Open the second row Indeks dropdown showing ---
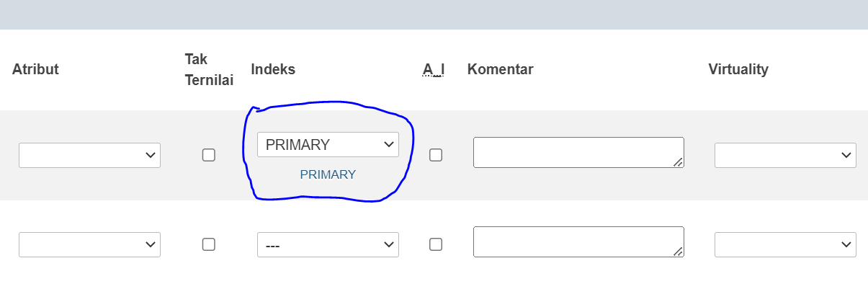This screenshot has width=868, height=284. point(328,244)
